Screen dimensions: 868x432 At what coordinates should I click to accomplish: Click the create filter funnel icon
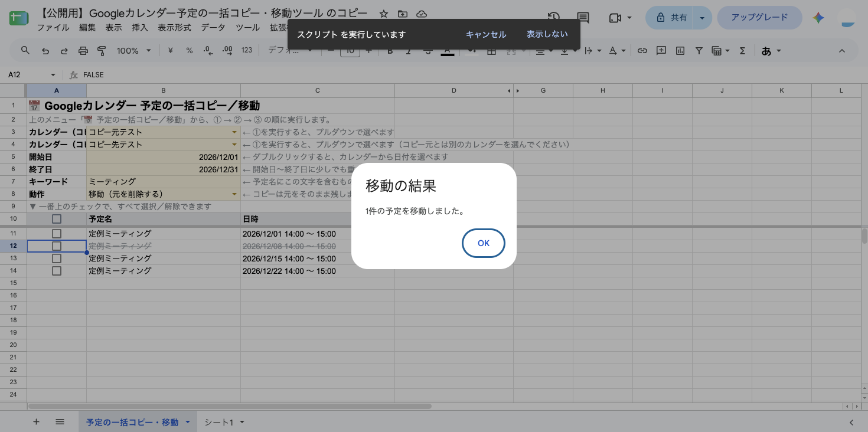699,51
